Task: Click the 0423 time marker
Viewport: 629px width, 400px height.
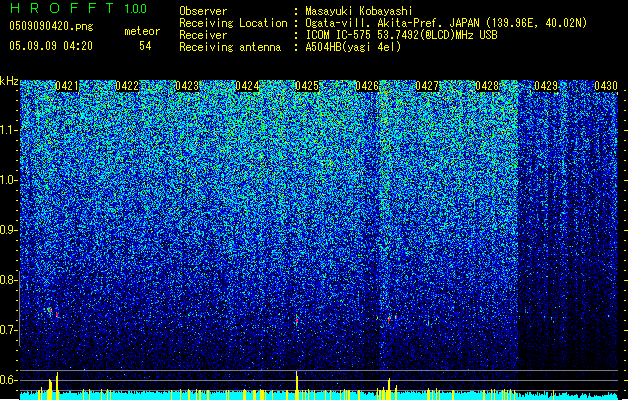Action: tap(187, 86)
